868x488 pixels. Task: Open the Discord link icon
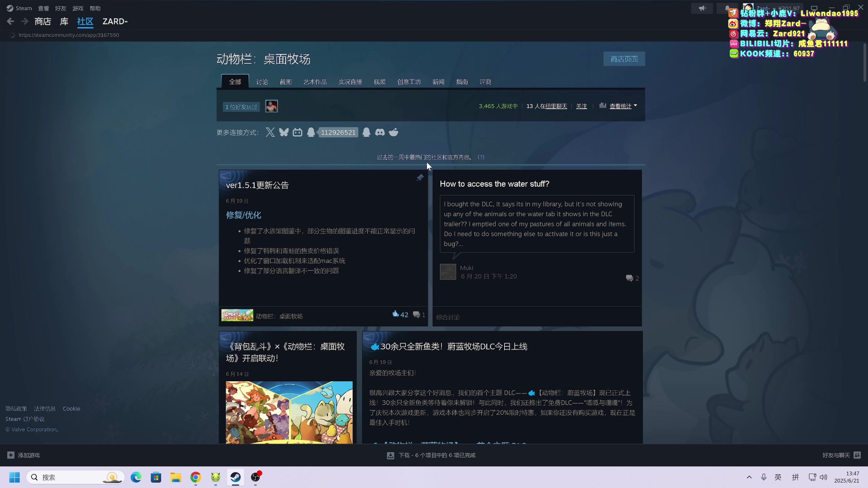point(380,132)
